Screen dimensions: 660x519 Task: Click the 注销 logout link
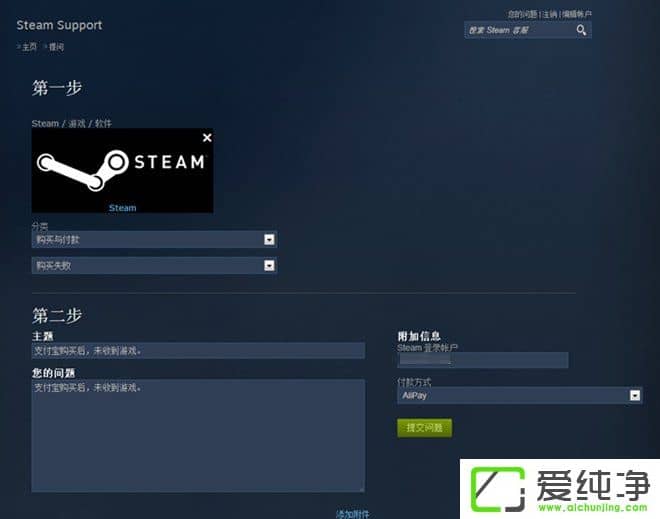pyautogui.click(x=550, y=14)
